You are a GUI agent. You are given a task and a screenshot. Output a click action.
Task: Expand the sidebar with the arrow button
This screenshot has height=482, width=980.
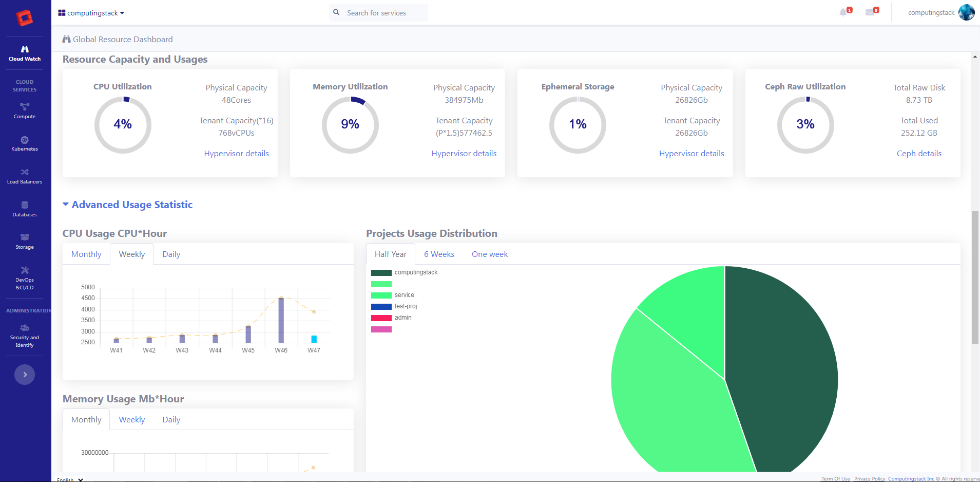pos(25,375)
